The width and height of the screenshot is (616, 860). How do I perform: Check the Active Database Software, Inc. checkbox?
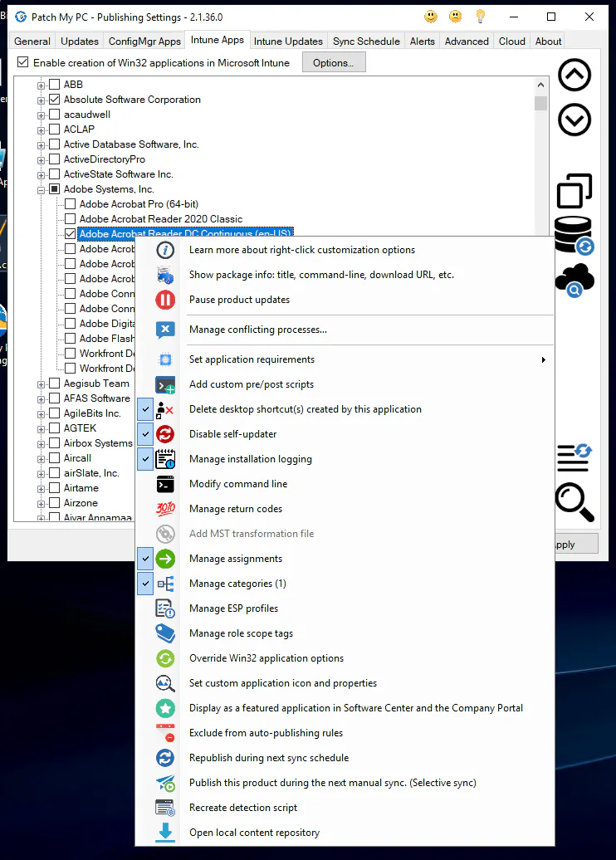[54, 144]
